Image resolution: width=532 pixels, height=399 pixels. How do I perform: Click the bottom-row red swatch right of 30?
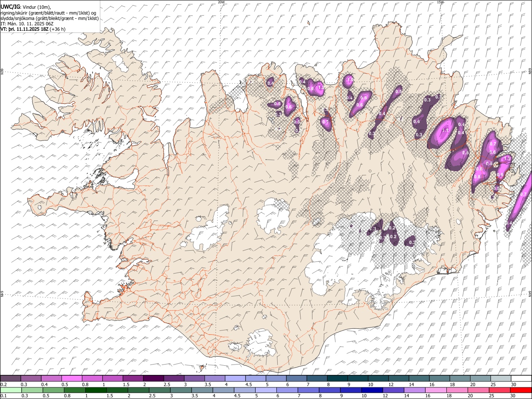(x=520, y=390)
